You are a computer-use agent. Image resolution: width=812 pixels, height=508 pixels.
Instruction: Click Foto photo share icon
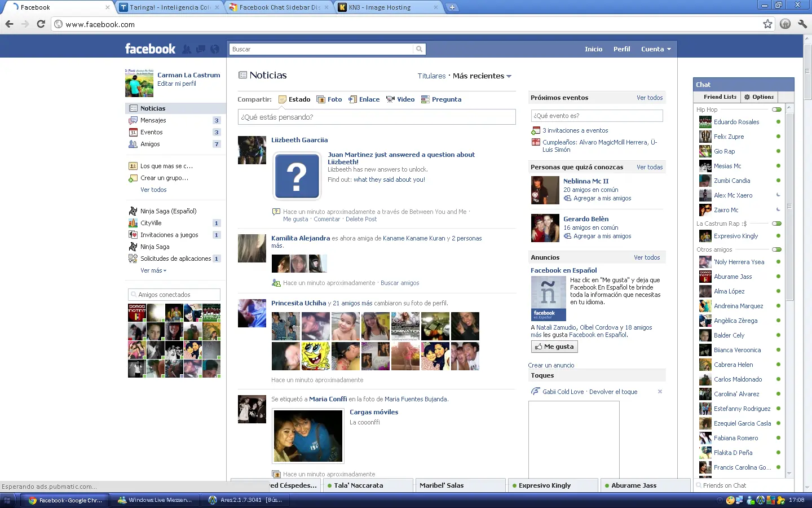[x=321, y=99]
